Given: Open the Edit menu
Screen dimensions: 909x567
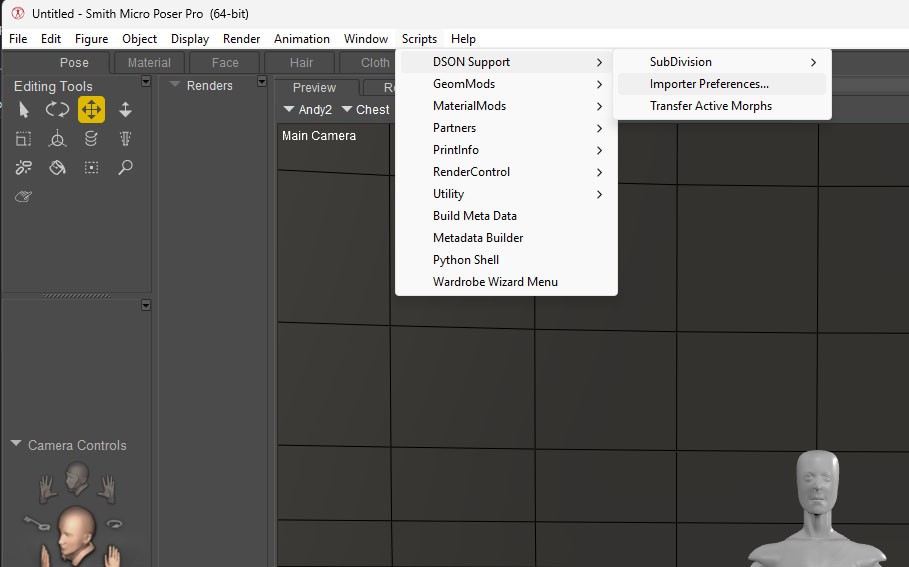Looking at the screenshot, I should pyautogui.click(x=51, y=39).
